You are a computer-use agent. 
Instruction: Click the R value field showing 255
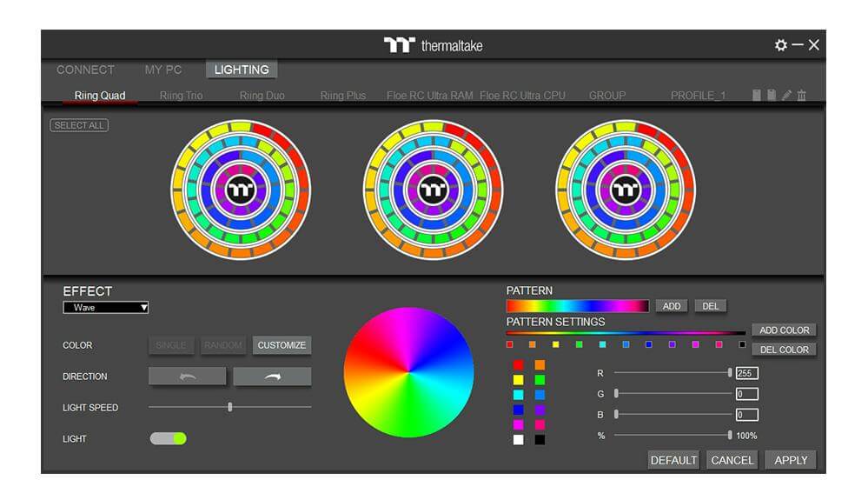746,373
